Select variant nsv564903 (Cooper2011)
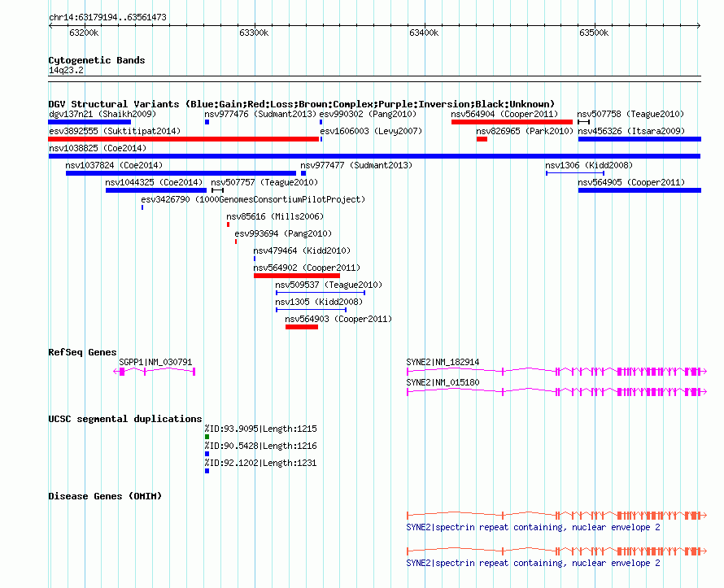The width and height of the screenshot is (724, 588). 338,319
